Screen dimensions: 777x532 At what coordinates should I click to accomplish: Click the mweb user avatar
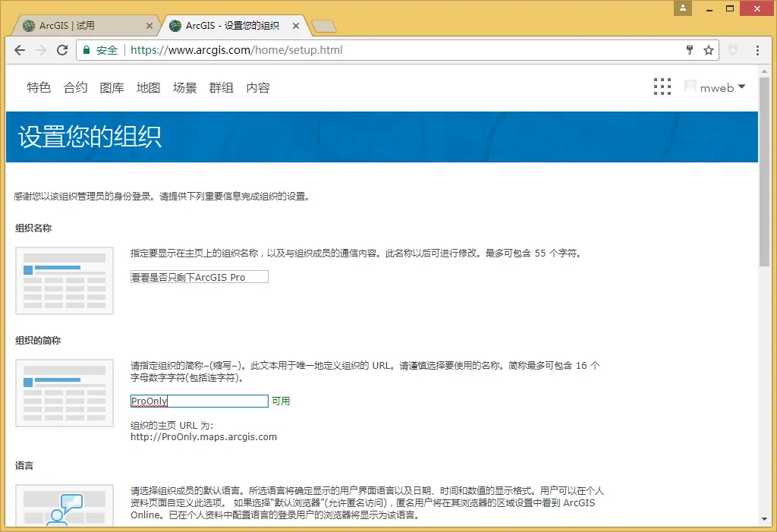[690, 87]
